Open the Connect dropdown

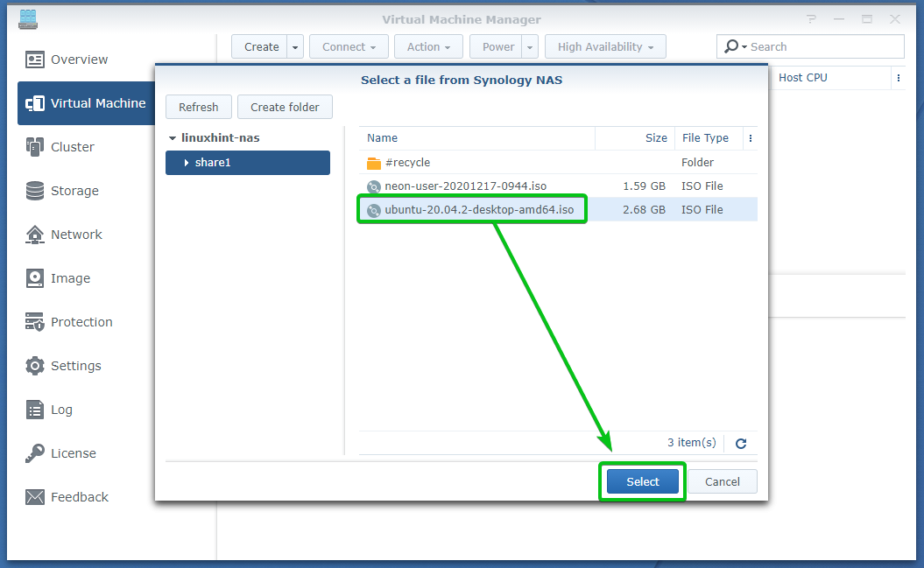[349, 46]
